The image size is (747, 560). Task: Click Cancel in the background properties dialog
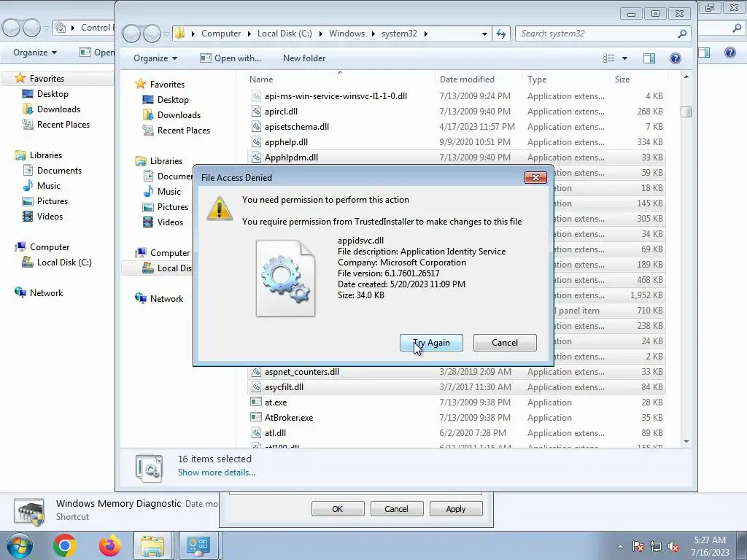point(396,509)
